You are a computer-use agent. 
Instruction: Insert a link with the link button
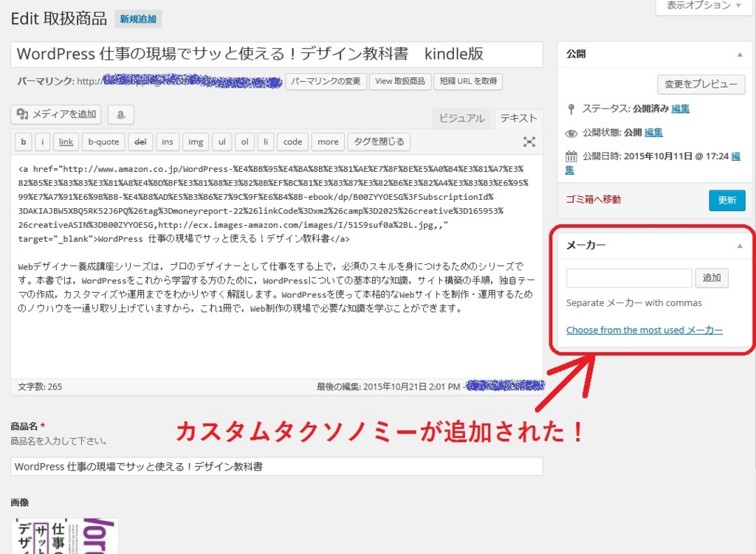point(66,142)
